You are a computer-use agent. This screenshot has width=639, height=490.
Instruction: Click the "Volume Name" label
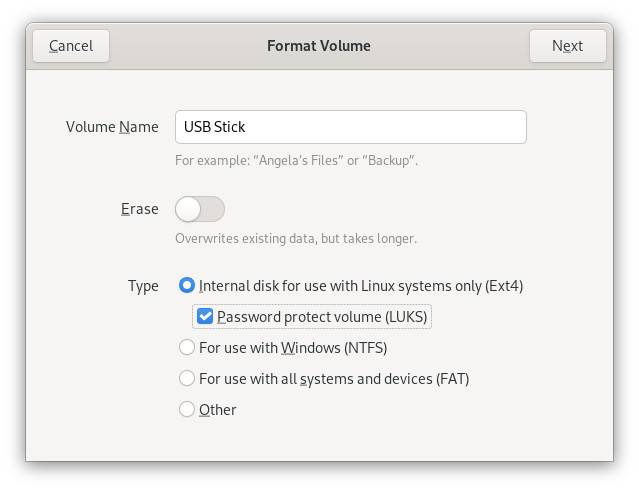click(112, 127)
